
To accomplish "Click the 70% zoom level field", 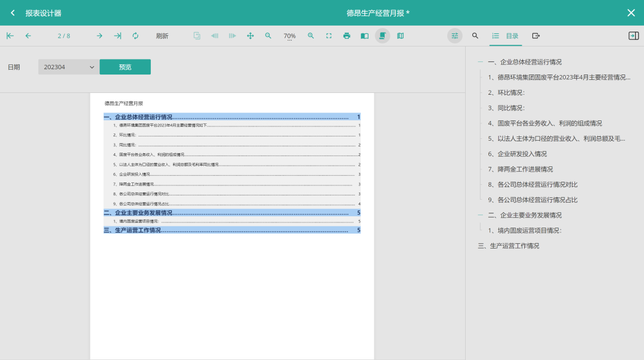I will coord(289,36).
